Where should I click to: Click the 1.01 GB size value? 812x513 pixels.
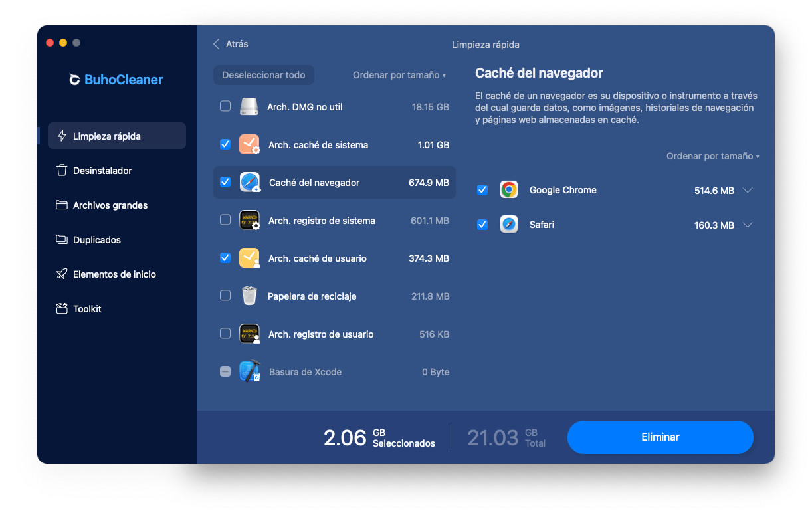tap(433, 145)
